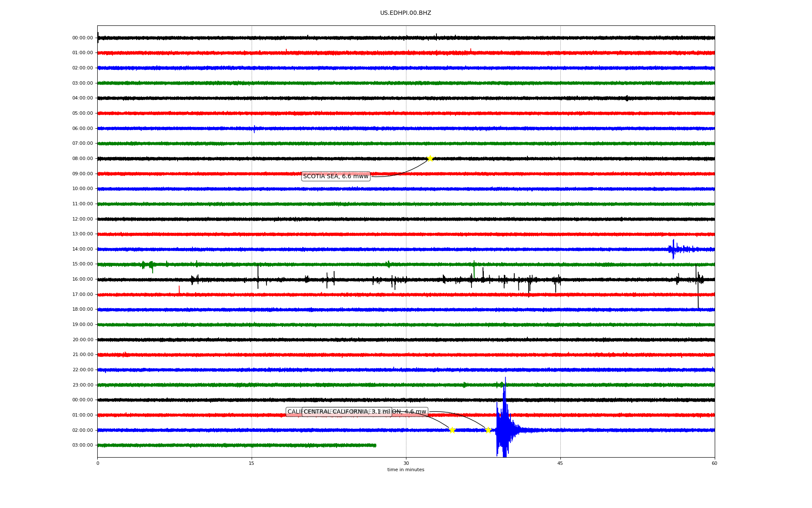812x508 pixels.
Task: Click the 12:00:00 trace label
Action: (x=82, y=219)
